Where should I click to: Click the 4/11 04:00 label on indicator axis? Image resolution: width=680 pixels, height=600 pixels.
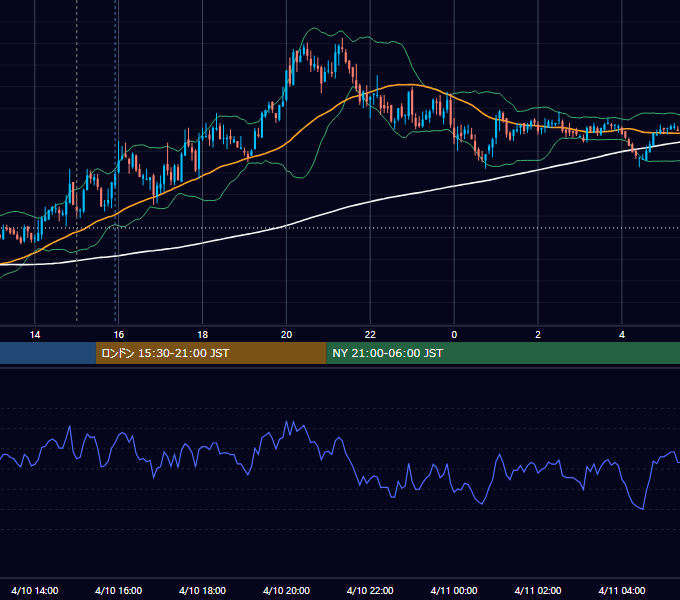coord(622,590)
